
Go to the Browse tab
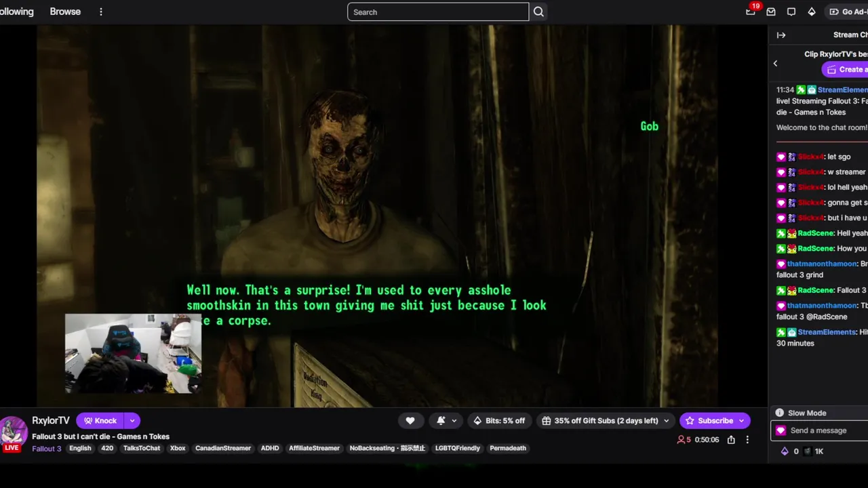(x=65, y=12)
